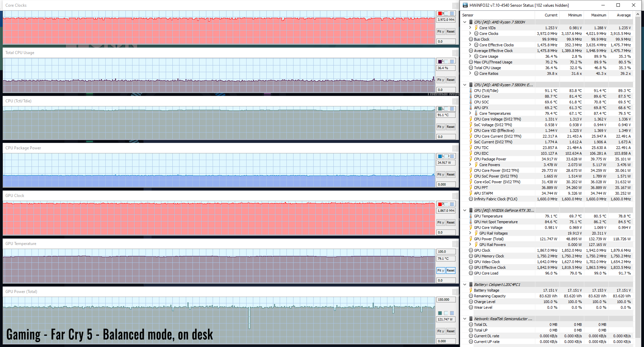Screen dimensions: 644x347
Task: Click the thermometer icon beside GPU Hot Spot Temperature
Action: point(471,222)
